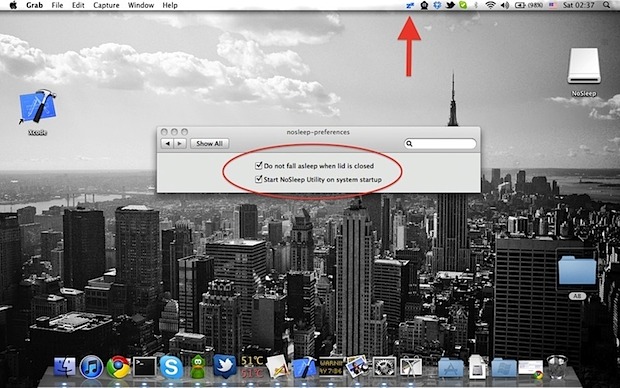Launch Xcode from the Dock

click(x=304, y=367)
